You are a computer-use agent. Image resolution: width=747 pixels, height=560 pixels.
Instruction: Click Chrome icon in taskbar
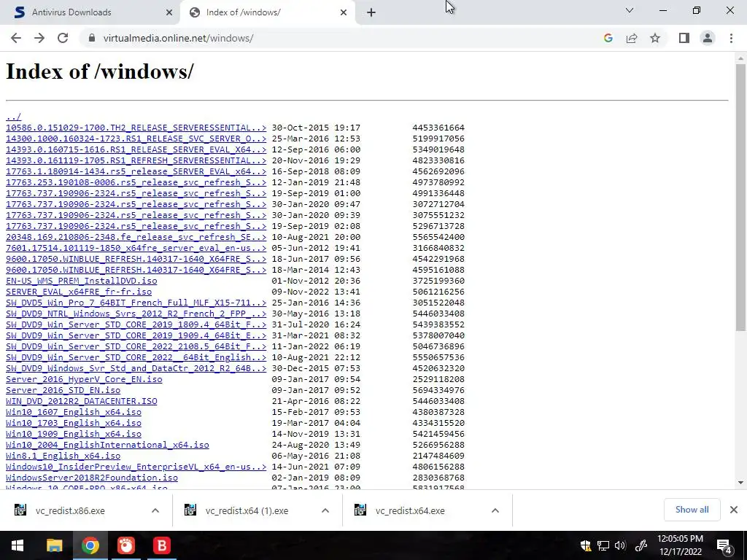pos(90,545)
